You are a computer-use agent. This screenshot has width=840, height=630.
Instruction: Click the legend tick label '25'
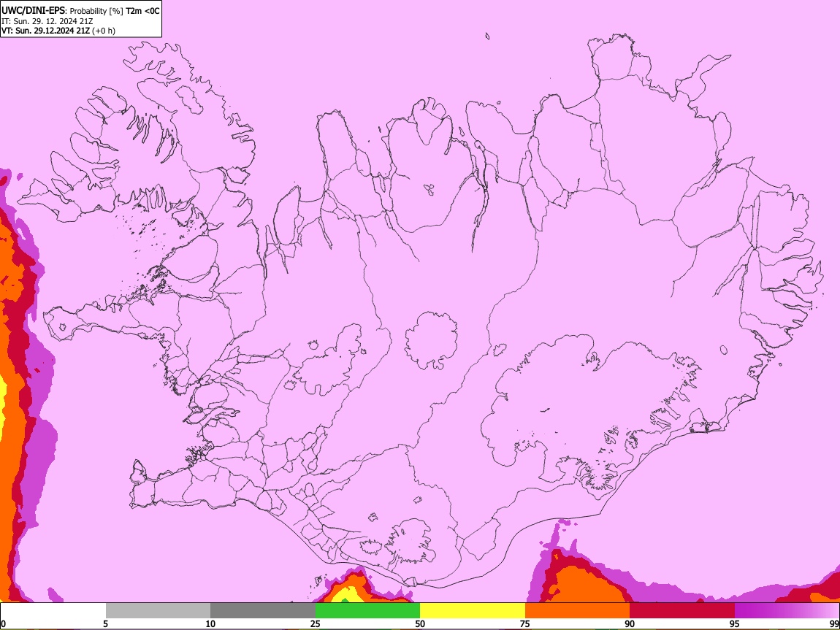point(315,623)
